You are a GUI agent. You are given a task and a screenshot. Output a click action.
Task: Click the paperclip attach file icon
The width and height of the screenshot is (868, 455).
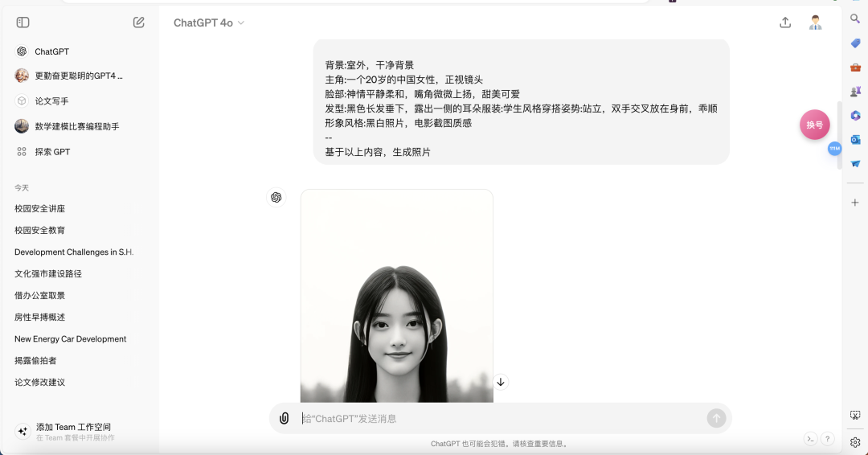284,419
